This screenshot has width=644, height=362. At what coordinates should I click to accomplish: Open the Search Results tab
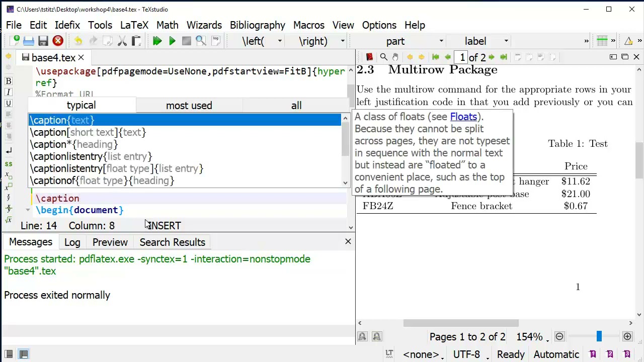coord(172,242)
